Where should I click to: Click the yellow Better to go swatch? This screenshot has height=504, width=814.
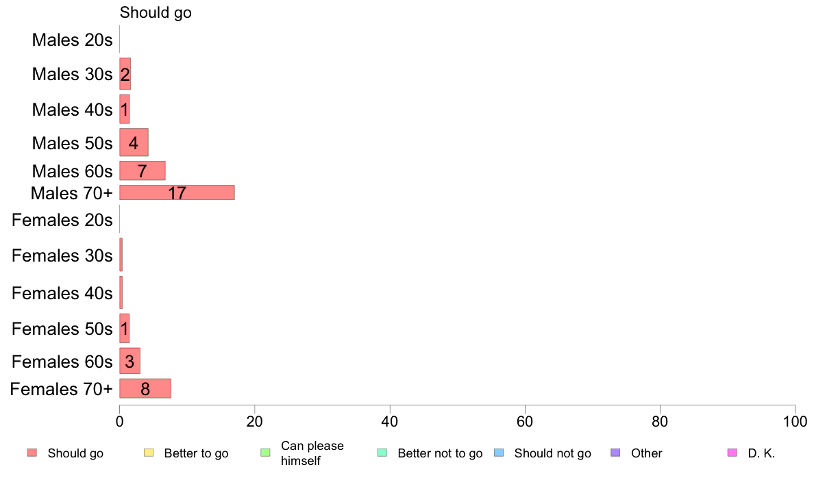(149, 453)
